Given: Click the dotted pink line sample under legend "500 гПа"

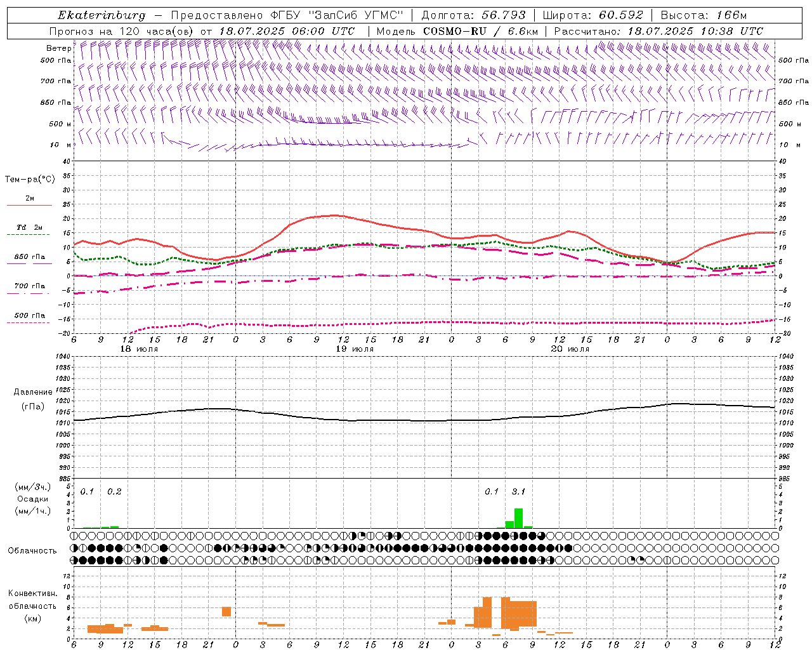Looking at the screenshot, I should tap(29, 323).
